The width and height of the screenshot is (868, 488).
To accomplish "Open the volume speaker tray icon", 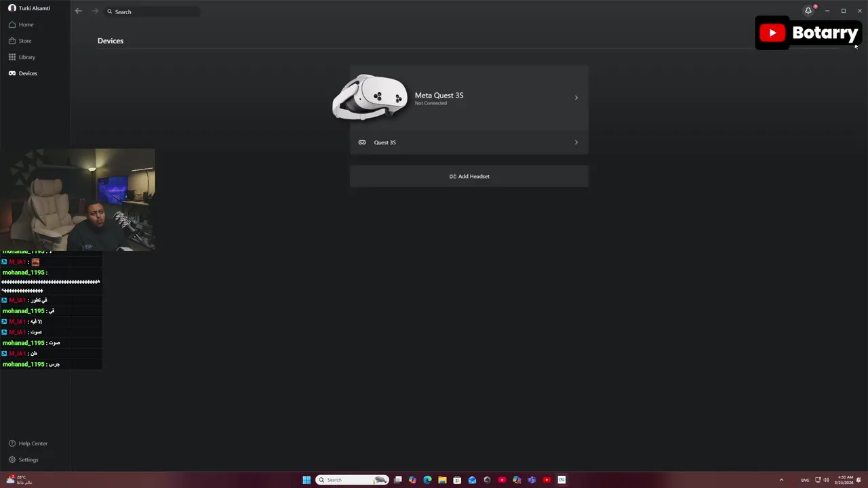I will pyautogui.click(x=827, y=480).
